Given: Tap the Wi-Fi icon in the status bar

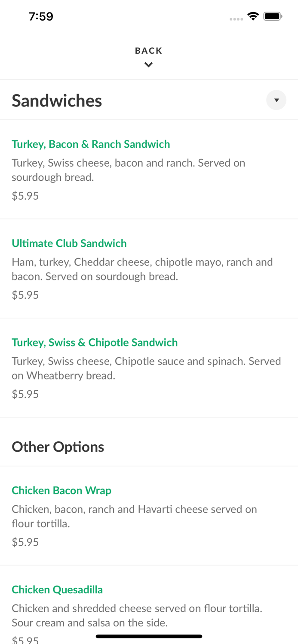Looking at the screenshot, I should coord(253,15).
